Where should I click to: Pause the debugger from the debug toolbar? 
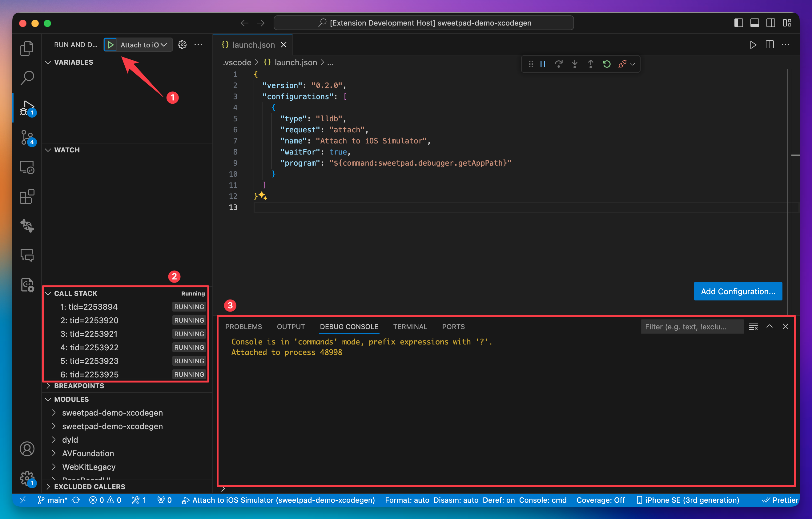[x=543, y=64]
